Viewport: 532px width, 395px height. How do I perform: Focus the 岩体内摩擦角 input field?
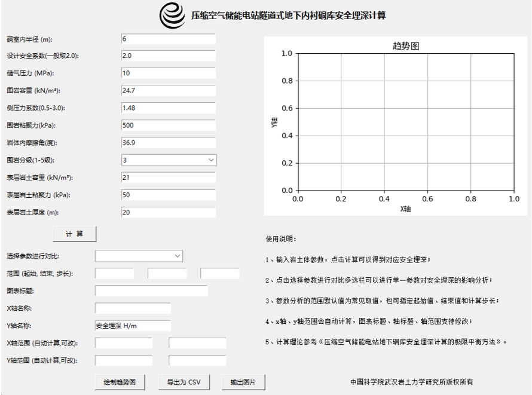click(167, 143)
